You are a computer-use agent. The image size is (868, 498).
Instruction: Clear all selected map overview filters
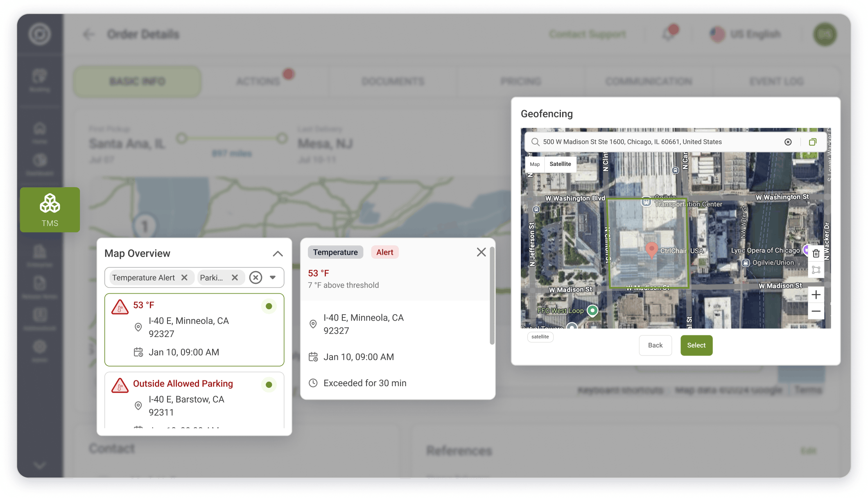[x=256, y=278]
